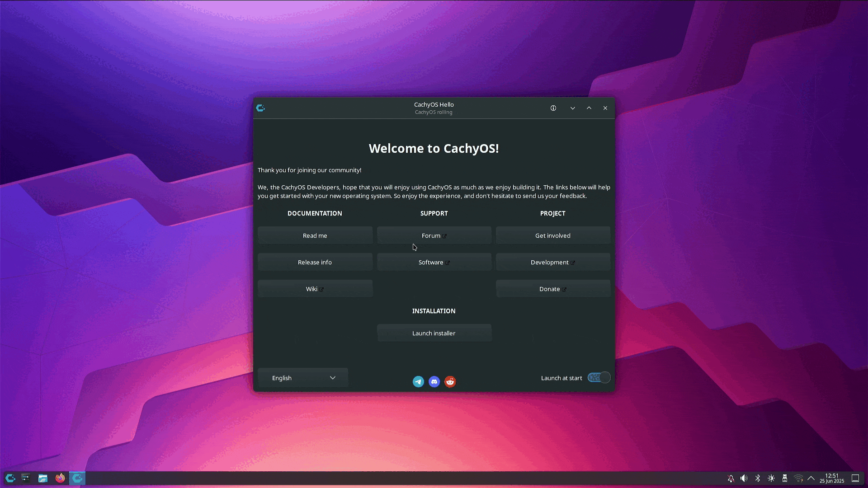Click the DOCUMENTATION section heading
This screenshot has width=868, height=488.
pyautogui.click(x=315, y=213)
